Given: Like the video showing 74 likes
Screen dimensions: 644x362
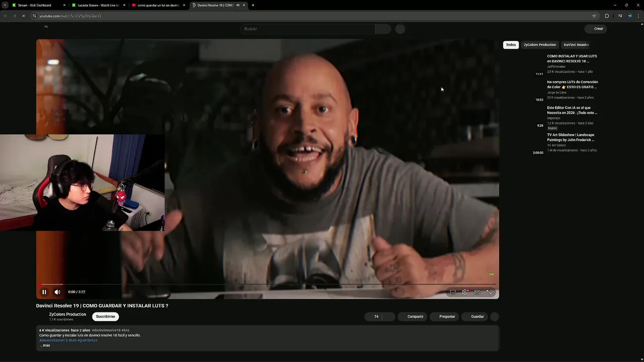Looking at the screenshot, I should pos(373,317).
